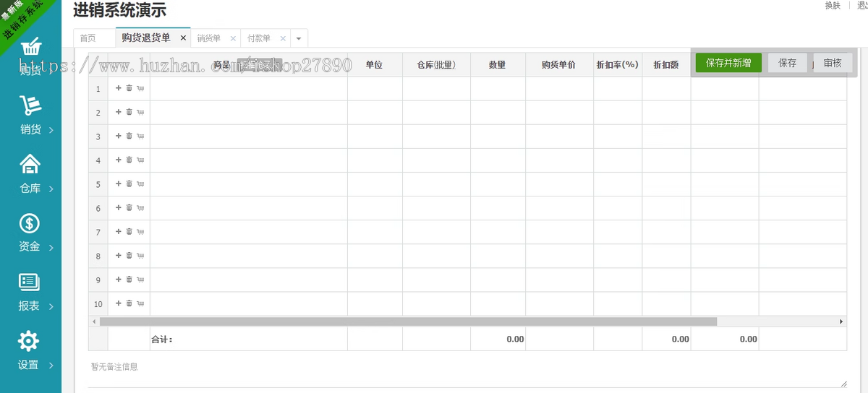Viewport: 868px width, 393px height.
Task: Click the horizontal scrollbar thumb under the table
Action: (408, 321)
